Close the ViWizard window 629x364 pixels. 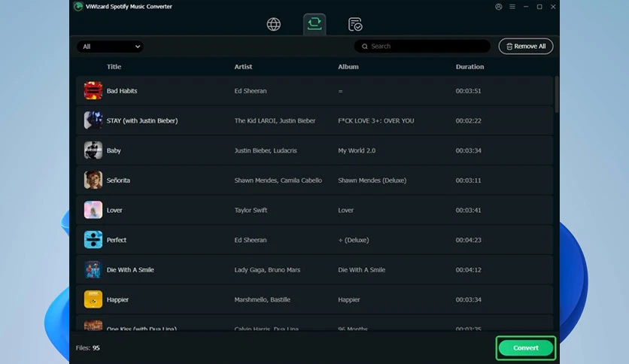[553, 7]
